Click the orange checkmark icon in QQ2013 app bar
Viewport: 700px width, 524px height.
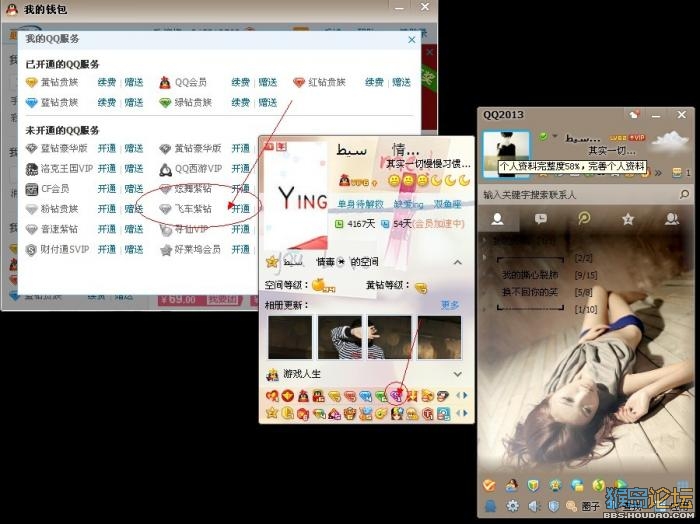(489, 485)
